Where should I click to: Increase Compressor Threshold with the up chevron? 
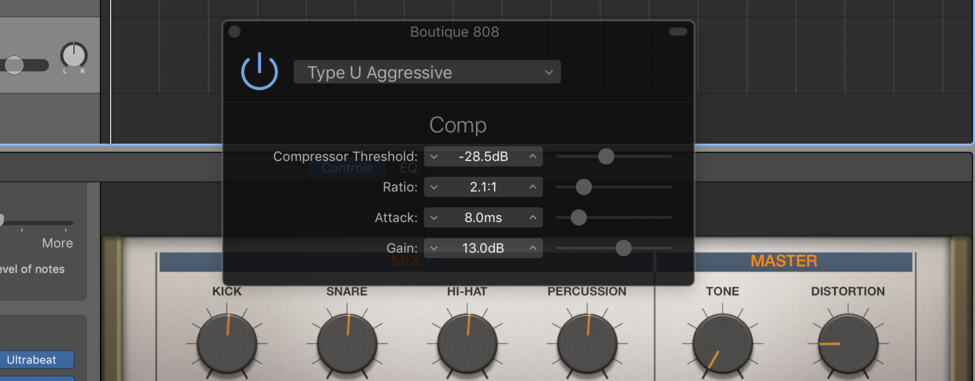[x=533, y=157]
